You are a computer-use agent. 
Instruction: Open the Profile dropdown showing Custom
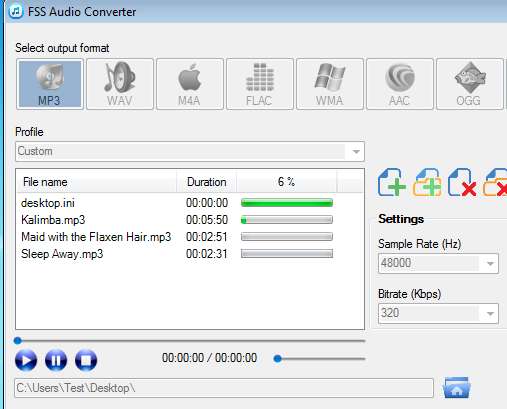coord(190,152)
